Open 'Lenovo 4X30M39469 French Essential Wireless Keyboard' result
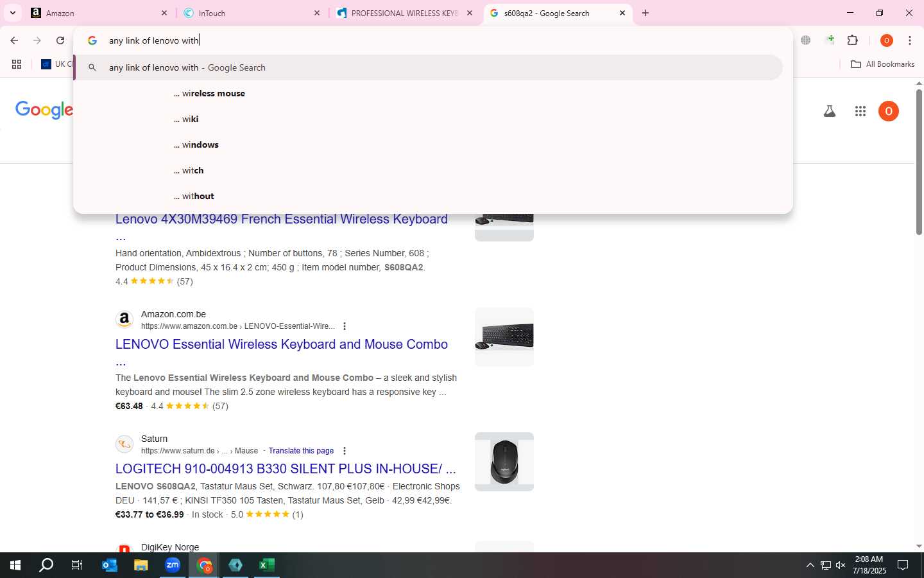The image size is (924, 578). tap(282, 219)
